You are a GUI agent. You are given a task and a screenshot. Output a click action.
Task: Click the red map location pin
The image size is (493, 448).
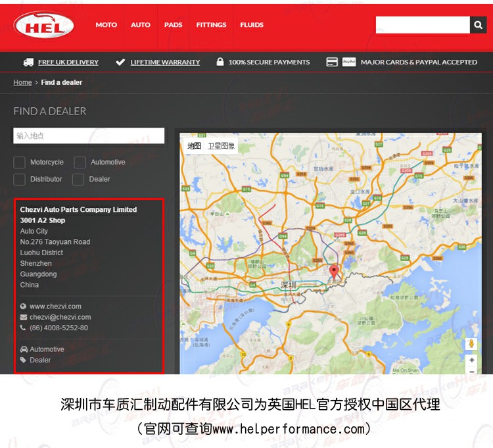pyautogui.click(x=334, y=272)
